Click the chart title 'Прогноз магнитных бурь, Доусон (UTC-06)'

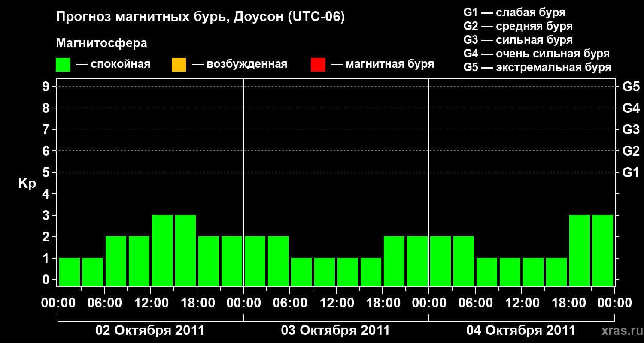(200, 17)
